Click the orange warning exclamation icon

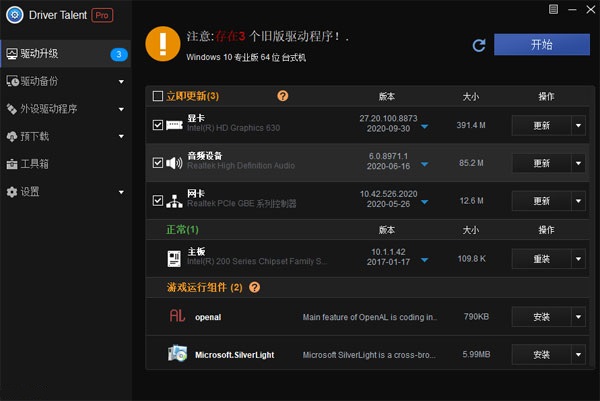click(x=163, y=44)
